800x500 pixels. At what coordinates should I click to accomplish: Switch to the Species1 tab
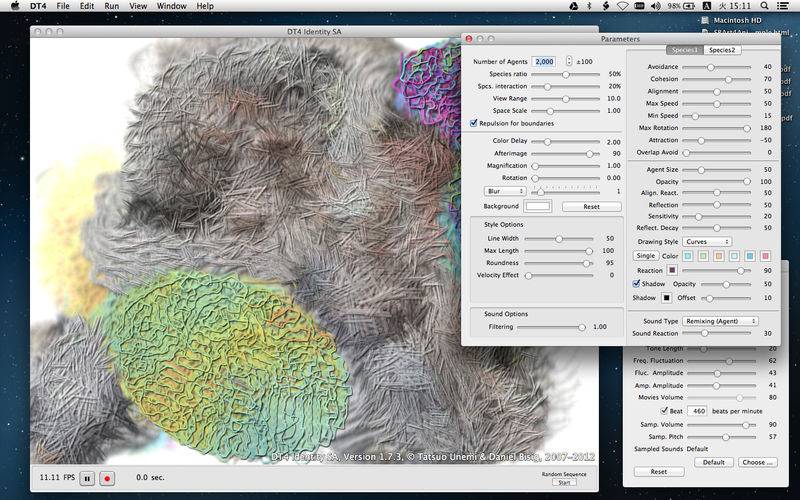tap(685, 50)
